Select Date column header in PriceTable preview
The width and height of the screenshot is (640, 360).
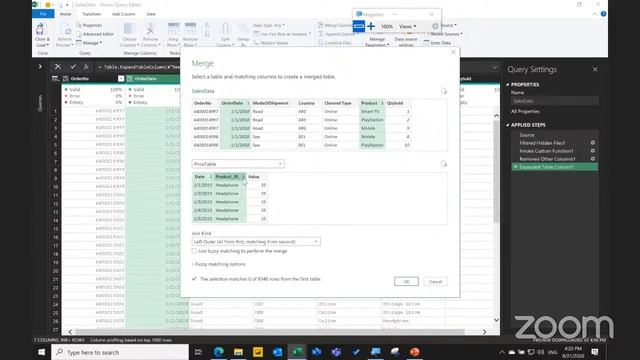coord(203,177)
